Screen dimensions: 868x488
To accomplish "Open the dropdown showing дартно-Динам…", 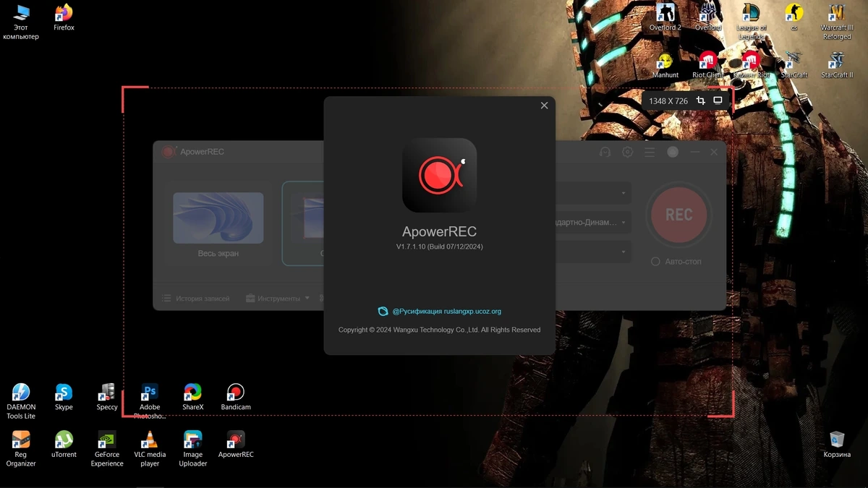I will (593, 222).
